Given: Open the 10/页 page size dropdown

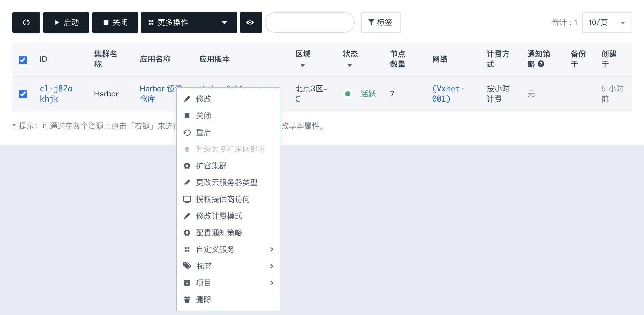Looking at the screenshot, I should 607,22.
